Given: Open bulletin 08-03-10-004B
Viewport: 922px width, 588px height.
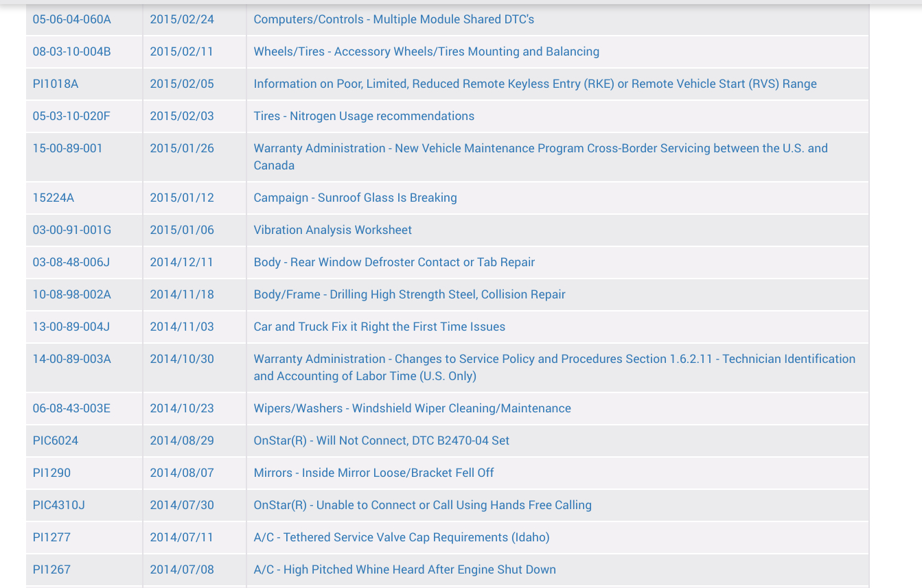Looking at the screenshot, I should 71,51.
